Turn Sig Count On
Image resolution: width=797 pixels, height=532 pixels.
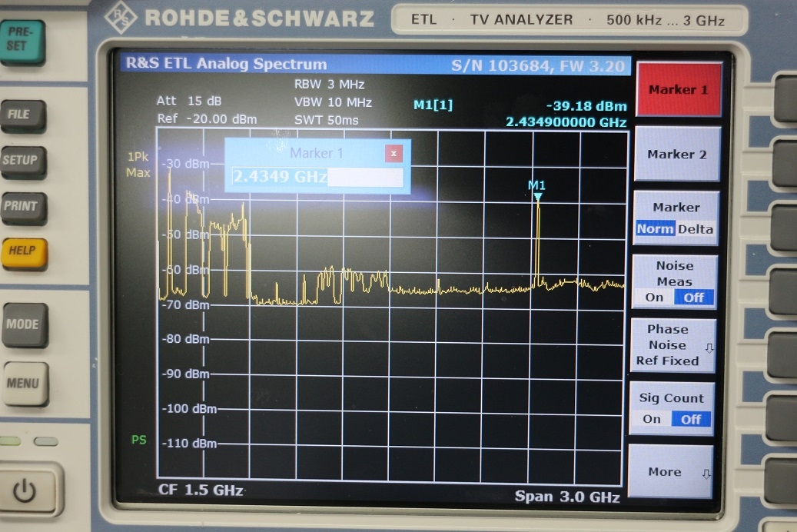pos(651,419)
